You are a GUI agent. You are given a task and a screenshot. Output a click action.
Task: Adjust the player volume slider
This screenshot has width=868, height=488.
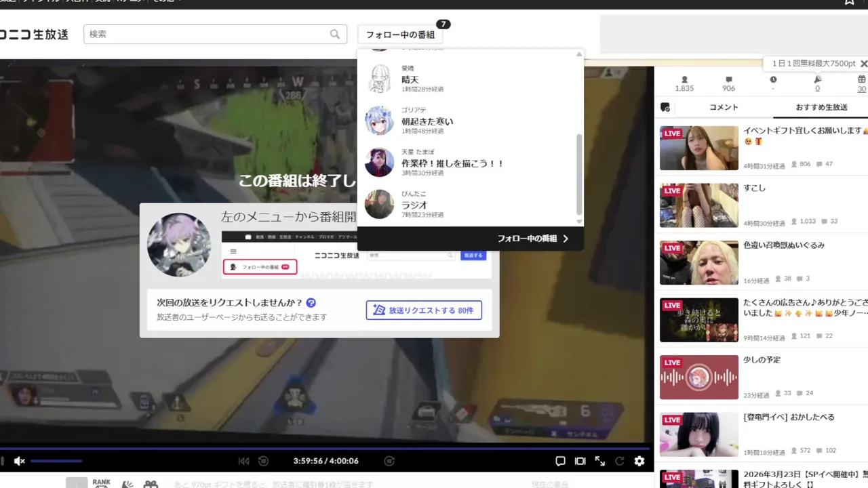tap(56, 461)
